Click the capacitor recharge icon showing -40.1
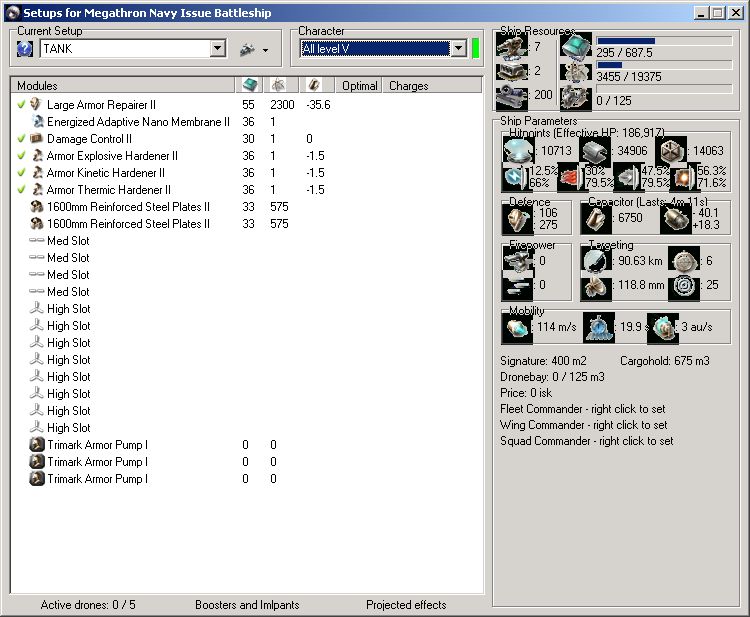The width and height of the screenshot is (750, 617). pos(676,219)
